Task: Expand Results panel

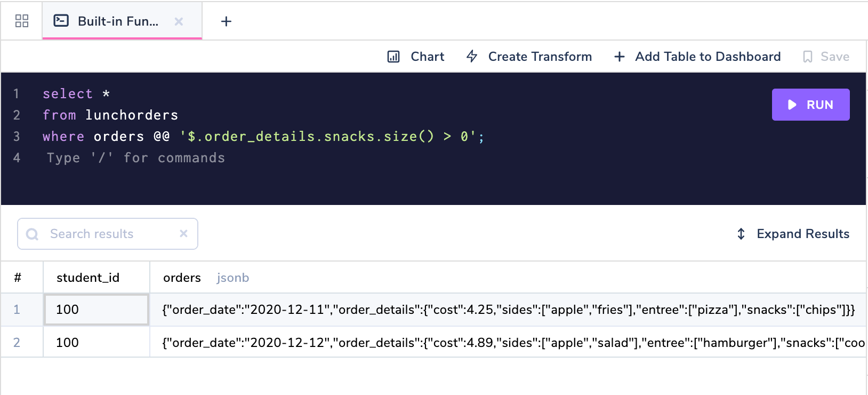Action: (x=793, y=234)
